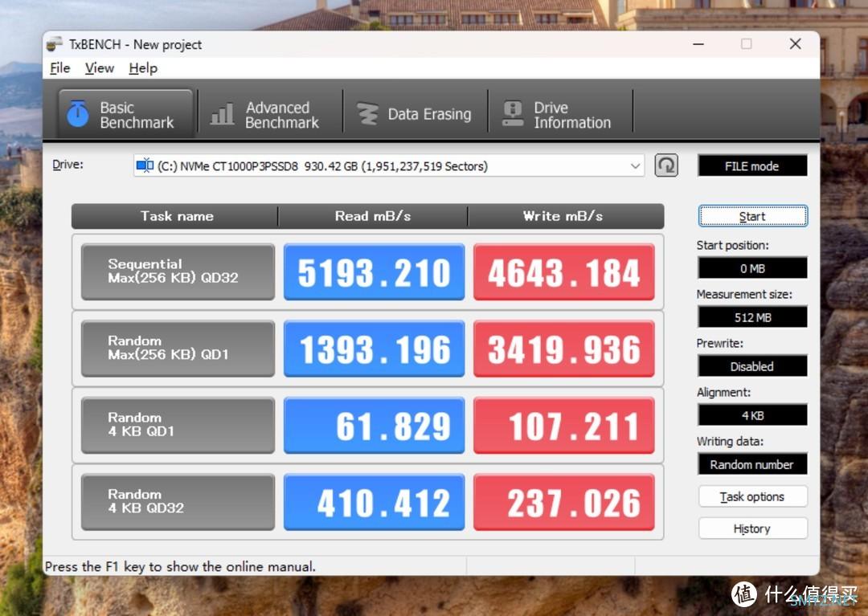Select the Start position 0 MB field
The width and height of the screenshot is (868, 616).
pyautogui.click(x=752, y=268)
